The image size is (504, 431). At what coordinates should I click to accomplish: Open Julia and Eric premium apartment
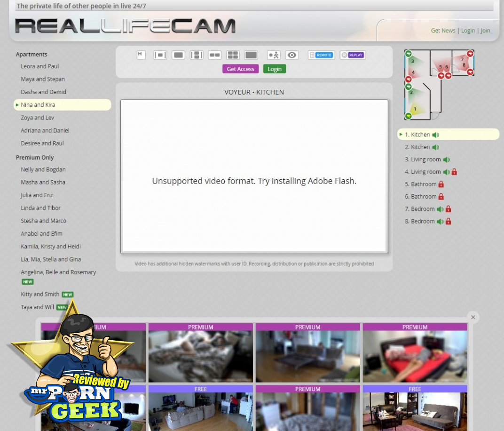coord(37,195)
